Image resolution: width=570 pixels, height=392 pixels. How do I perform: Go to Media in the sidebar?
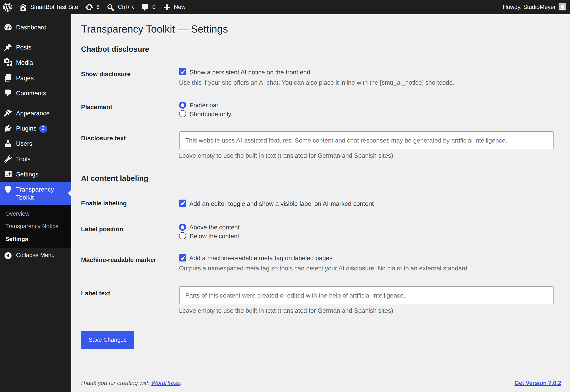tap(36, 62)
